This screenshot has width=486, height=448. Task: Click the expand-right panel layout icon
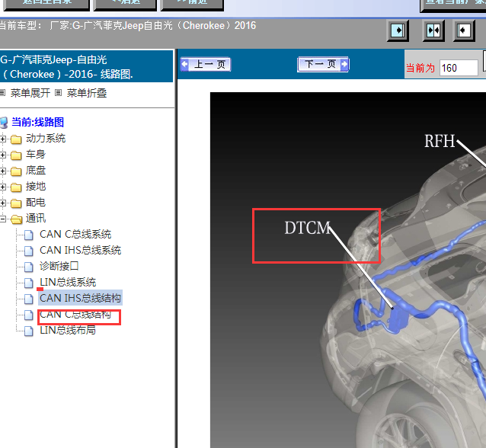pos(398,30)
